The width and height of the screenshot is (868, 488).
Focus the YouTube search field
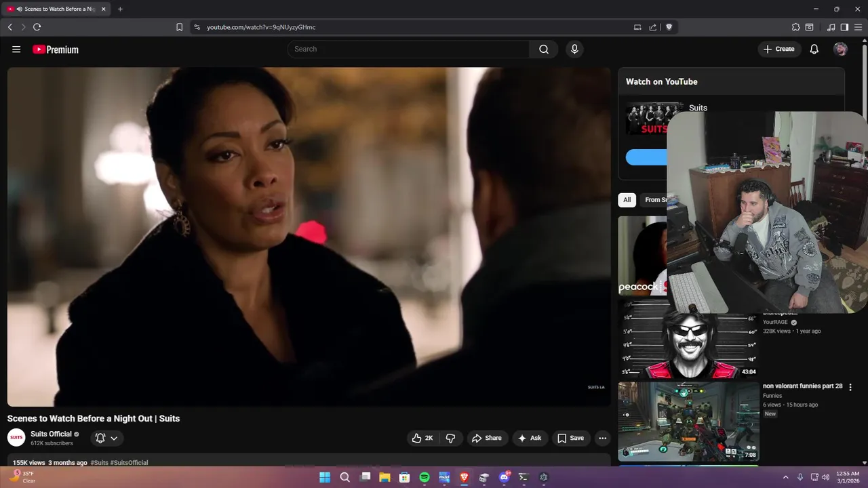(408, 49)
